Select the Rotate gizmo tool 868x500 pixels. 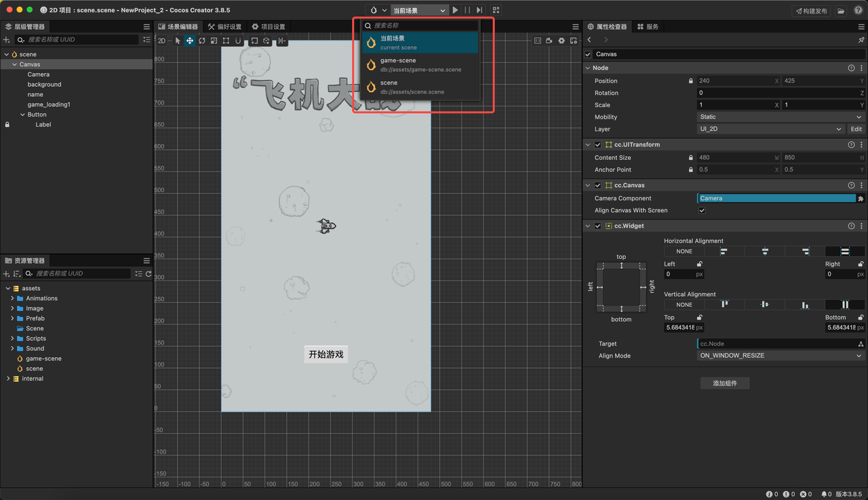tap(202, 41)
